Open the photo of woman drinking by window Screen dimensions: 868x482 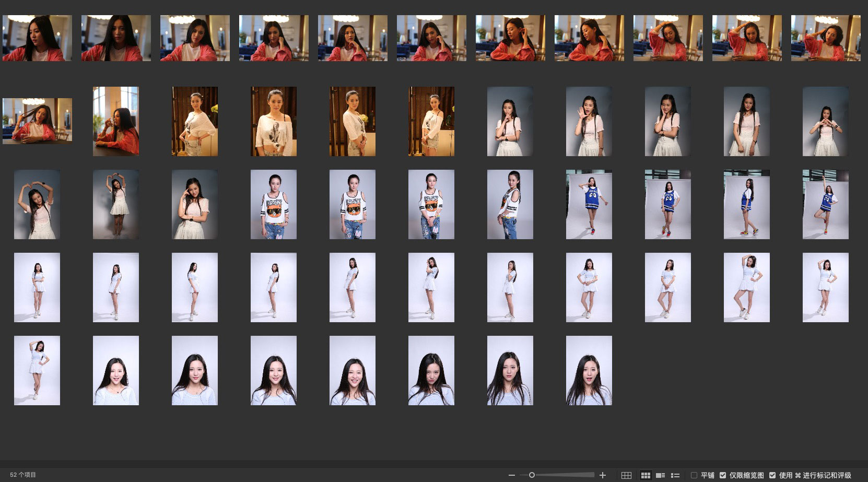116,121
